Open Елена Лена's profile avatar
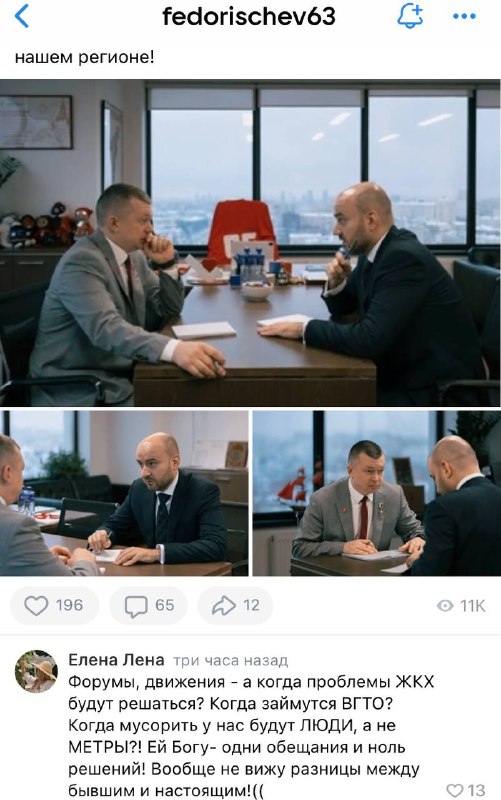This screenshot has width=501, height=800. click(36, 671)
